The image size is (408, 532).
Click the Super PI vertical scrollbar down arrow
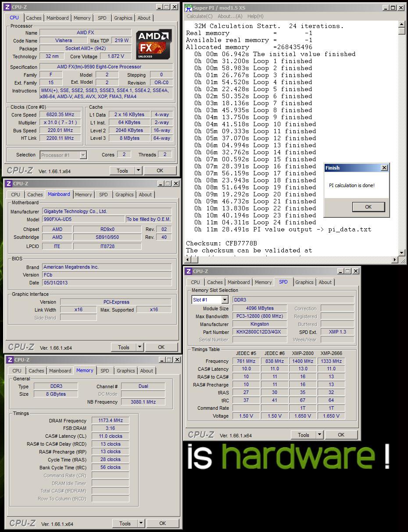coord(402,253)
